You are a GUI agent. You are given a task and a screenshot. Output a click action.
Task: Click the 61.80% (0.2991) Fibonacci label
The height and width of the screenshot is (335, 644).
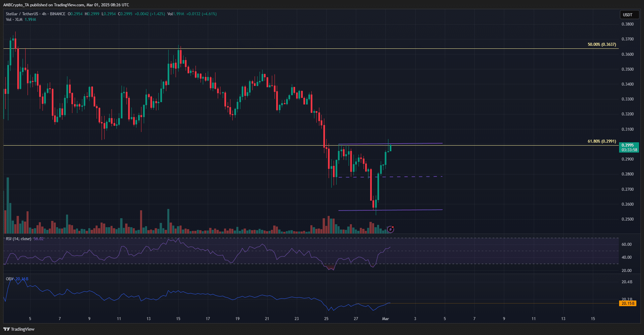click(x=602, y=141)
